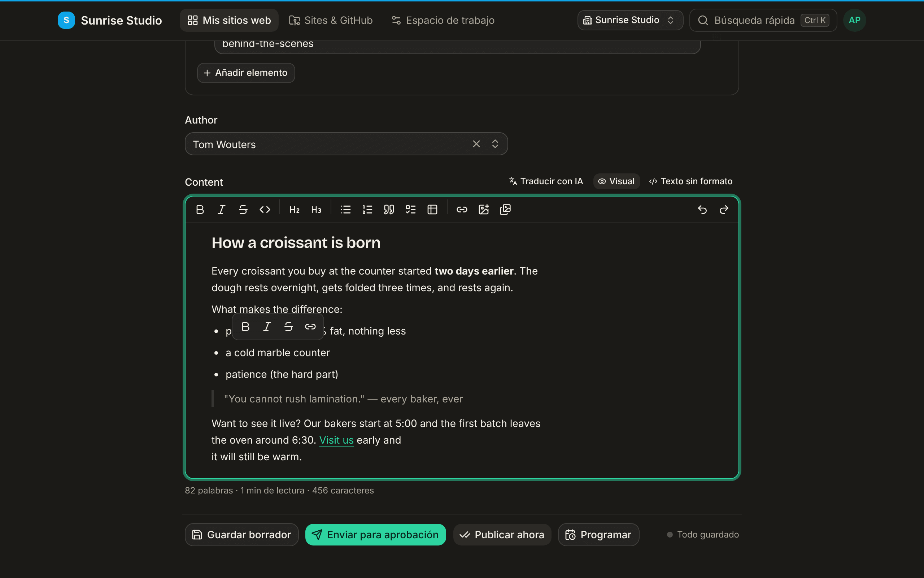Switch editor to Visual mode
This screenshot has height=578, width=924.
[616, 181]
